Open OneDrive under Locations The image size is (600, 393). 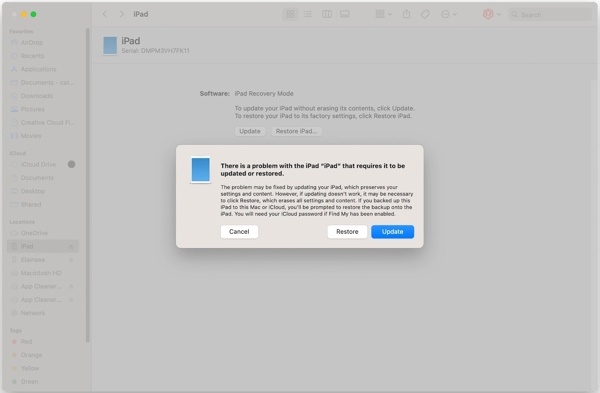coord(43,233)
